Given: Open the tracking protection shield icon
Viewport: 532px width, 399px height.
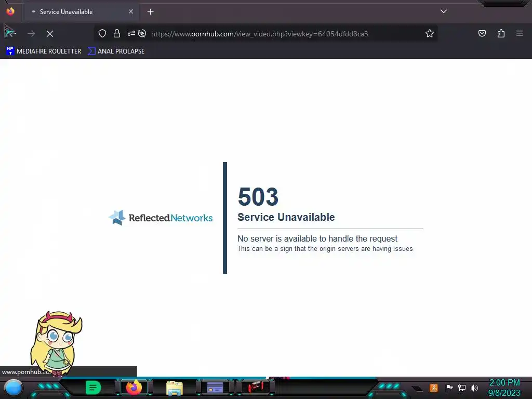Looking at the screenshot, I should 102,33.
